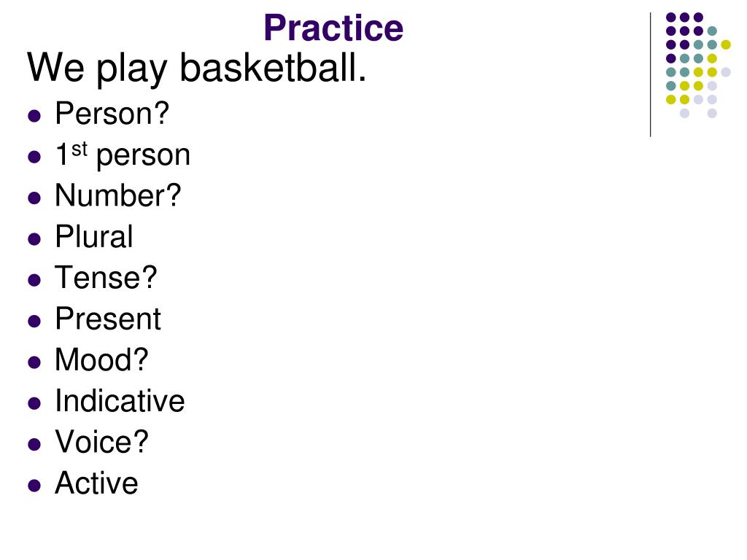Click the "Number?" question text
Image resolution: width=747 pixels, height=560 pixels.
(118, 195)
